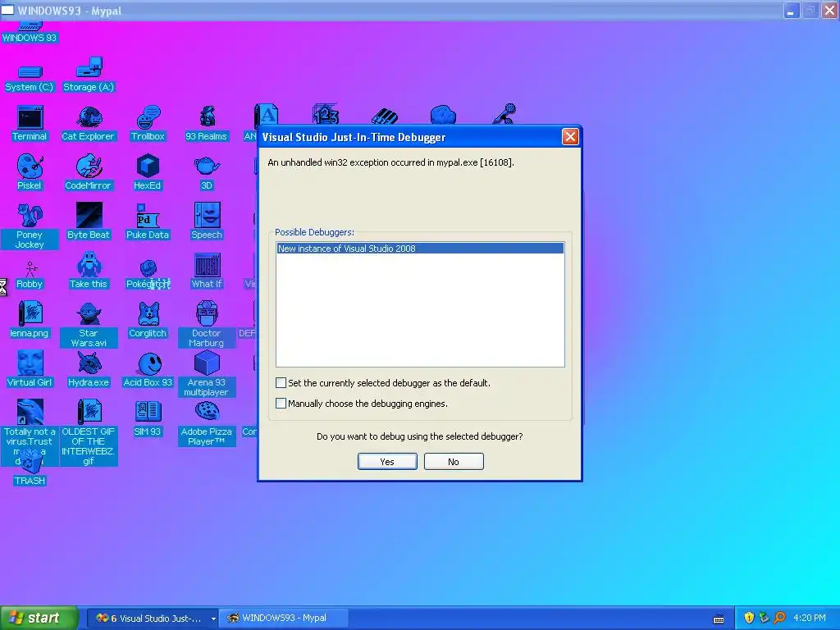
Task: Launch the Adobe Pizza Player desktop icon
Action: point(206,423)
